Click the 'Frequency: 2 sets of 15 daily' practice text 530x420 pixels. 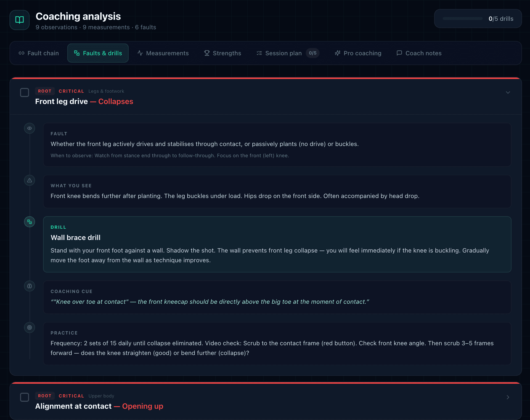tap(272, 348)
